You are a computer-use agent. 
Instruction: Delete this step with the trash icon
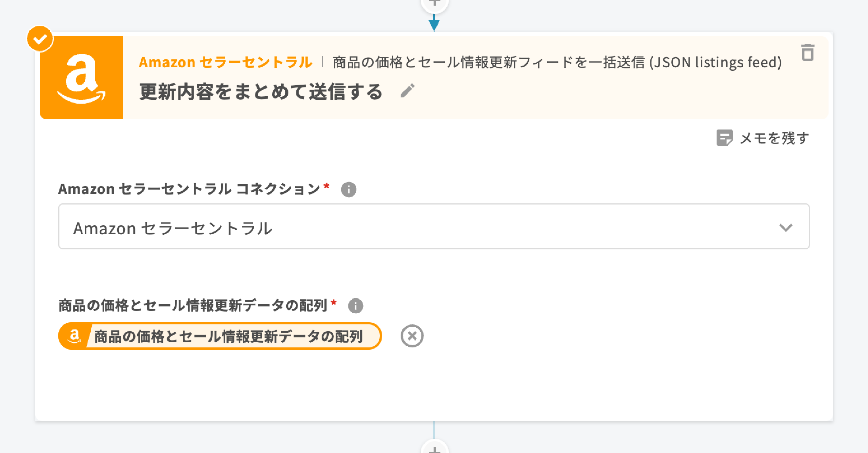807,53
